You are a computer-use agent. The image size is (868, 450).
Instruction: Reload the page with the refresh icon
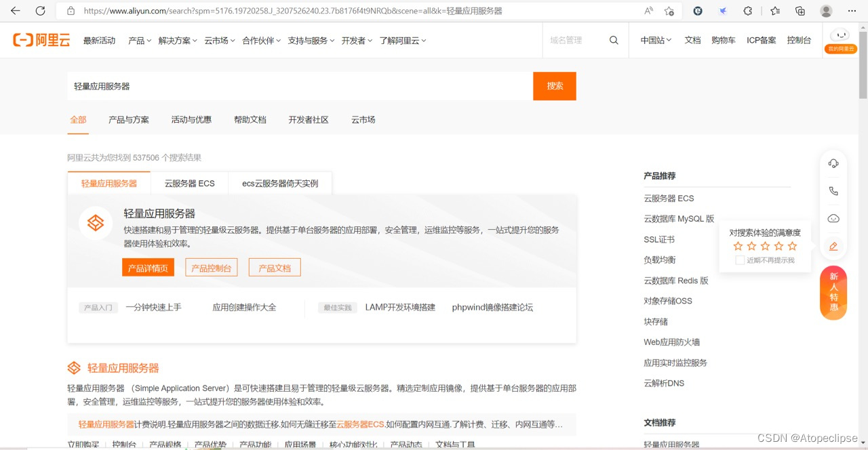tap(40, 11)
